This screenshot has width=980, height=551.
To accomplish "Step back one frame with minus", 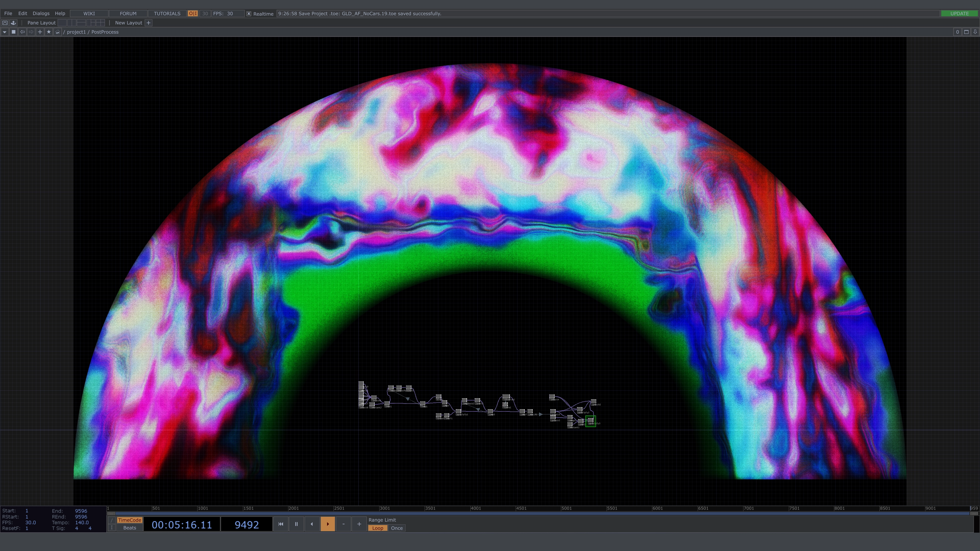I will (343, 524).
